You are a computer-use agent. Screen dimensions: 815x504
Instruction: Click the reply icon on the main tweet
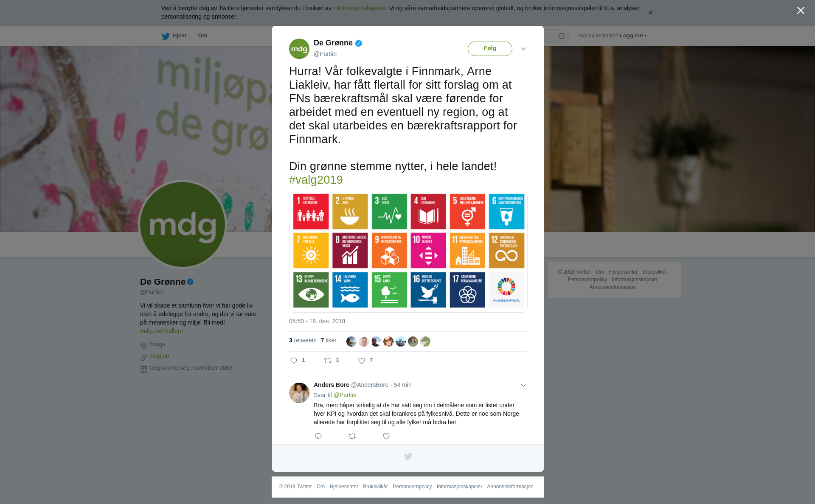[x=294, y=361]
